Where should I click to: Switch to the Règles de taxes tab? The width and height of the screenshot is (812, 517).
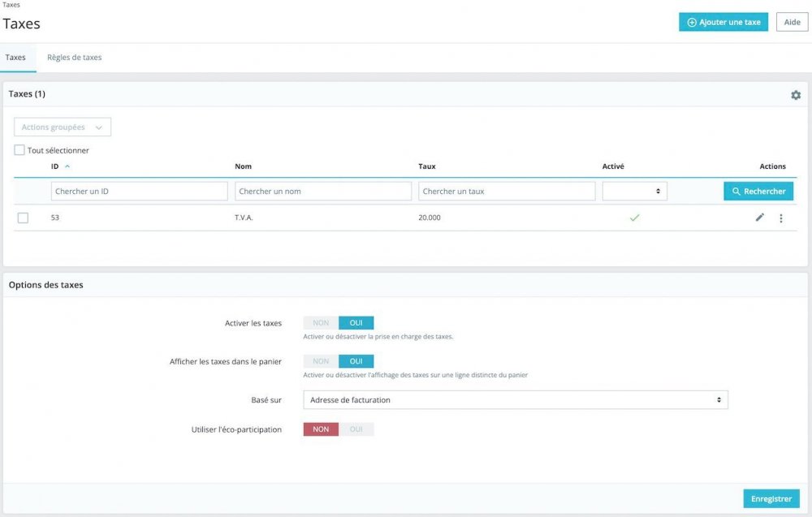point(74,58)
